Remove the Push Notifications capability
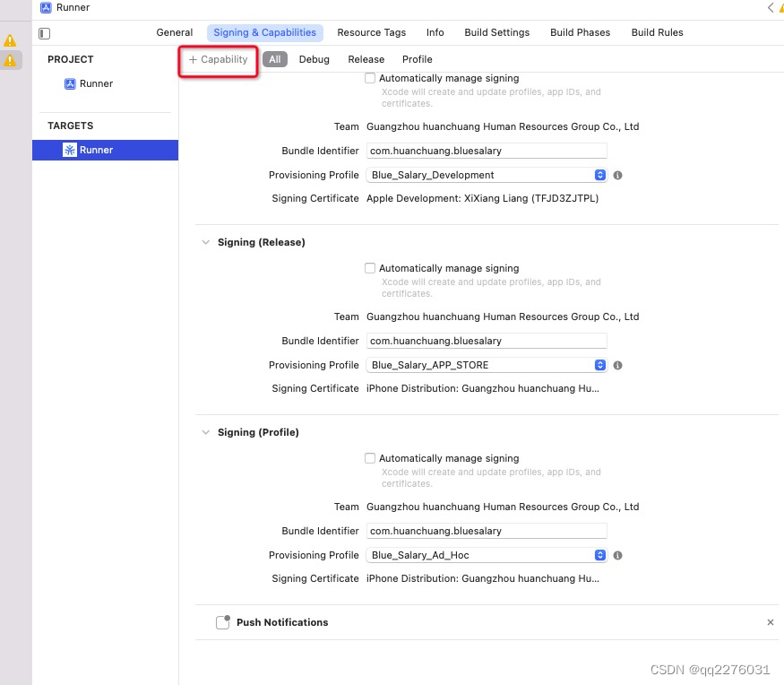The height and width of the screenshot is (685, 784). (x=770, y=622)
